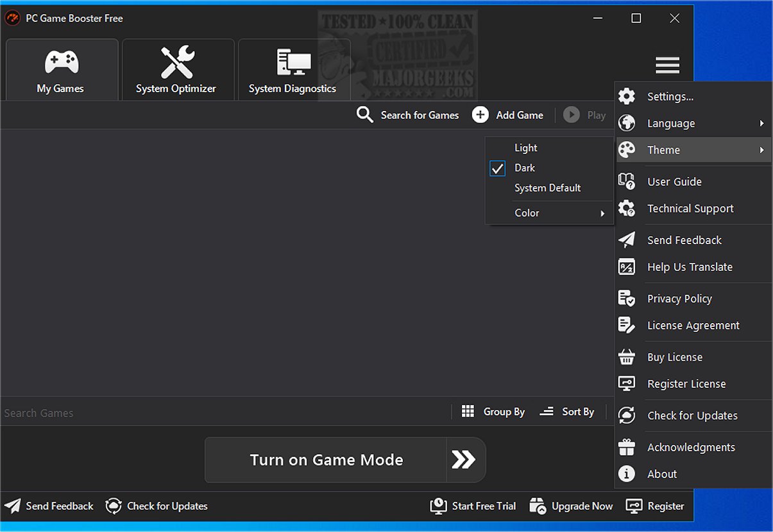Maximize the PC Game Booster window

coord(636,18)
